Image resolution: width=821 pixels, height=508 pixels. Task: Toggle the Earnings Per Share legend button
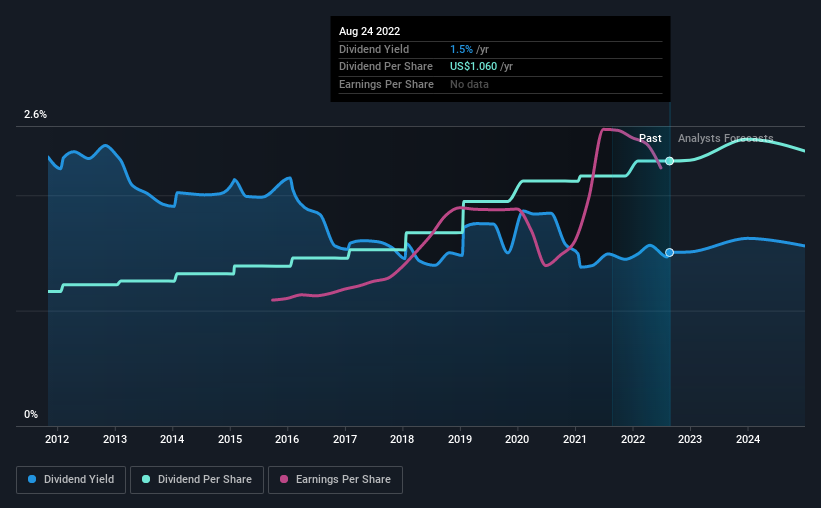[336, 480]
